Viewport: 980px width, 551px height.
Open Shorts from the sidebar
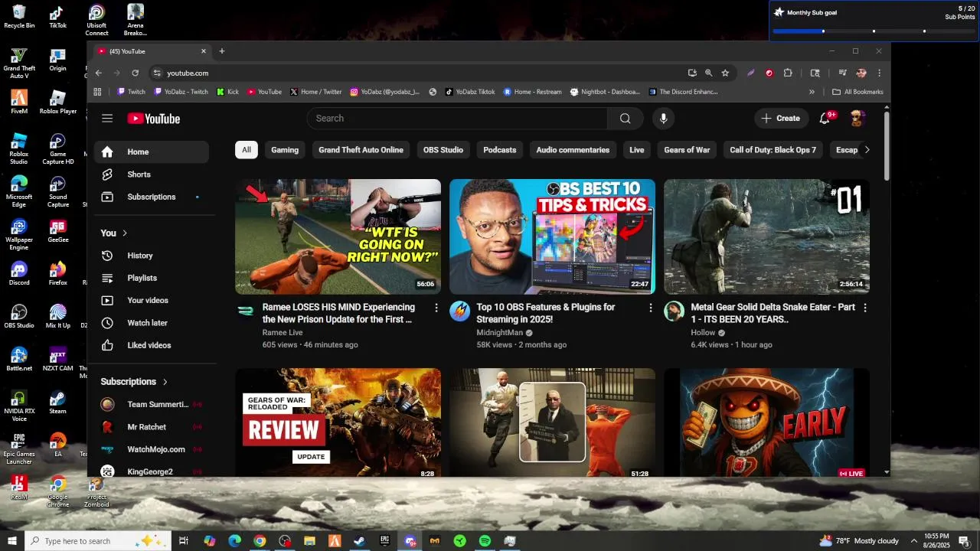(152, 174)
